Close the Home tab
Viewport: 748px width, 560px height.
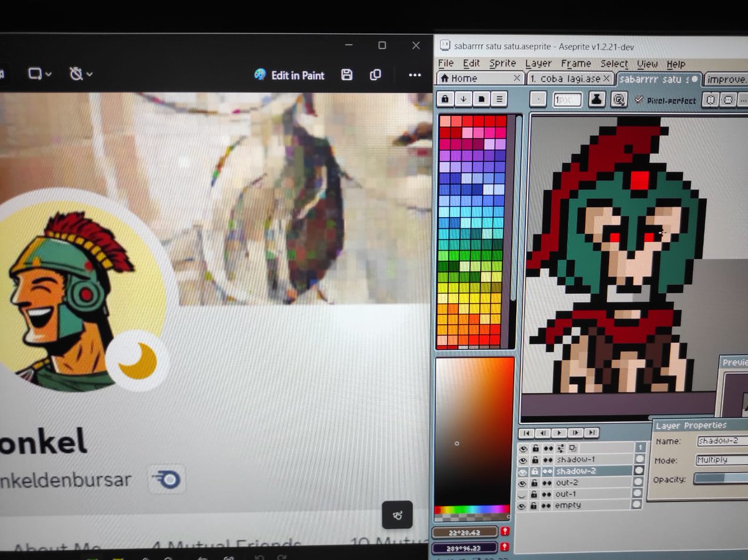[x=517, y=78]
